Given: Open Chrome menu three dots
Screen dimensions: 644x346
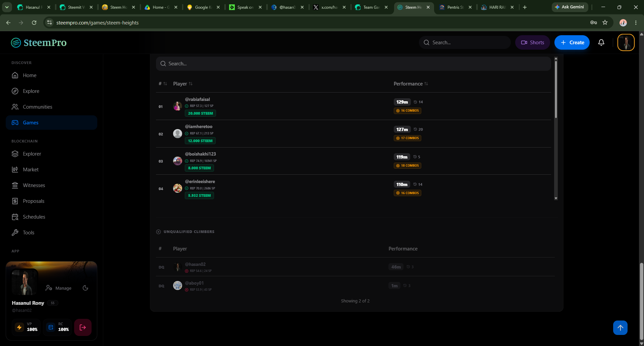Looking at the screenshot, I should coord(636,22).
